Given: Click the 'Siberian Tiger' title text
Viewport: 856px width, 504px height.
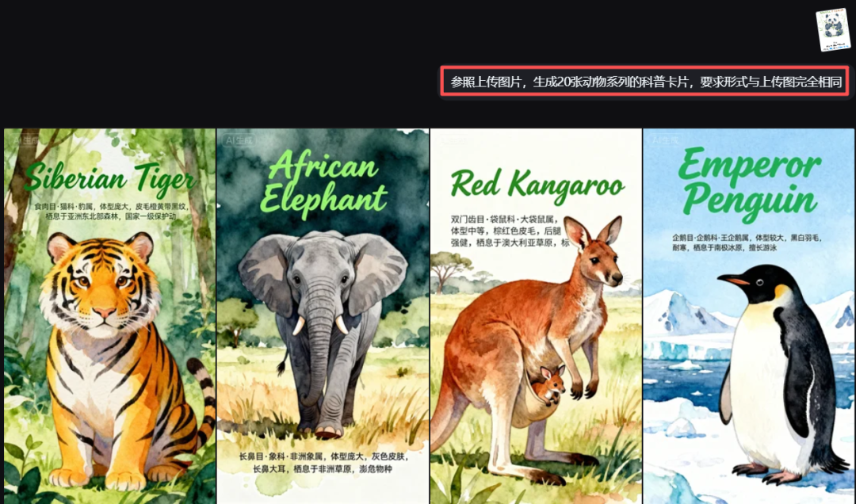Looking at the screenshot, I should (109, 179).
